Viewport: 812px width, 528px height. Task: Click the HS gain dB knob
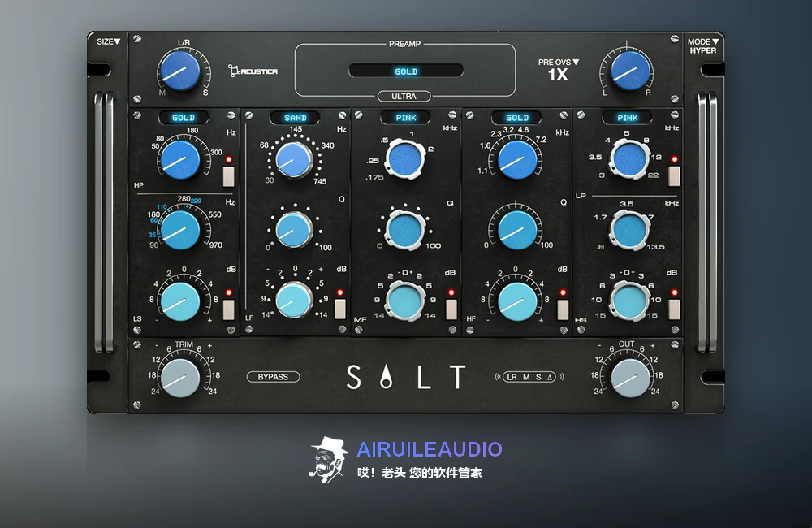(x=629, y=301)
